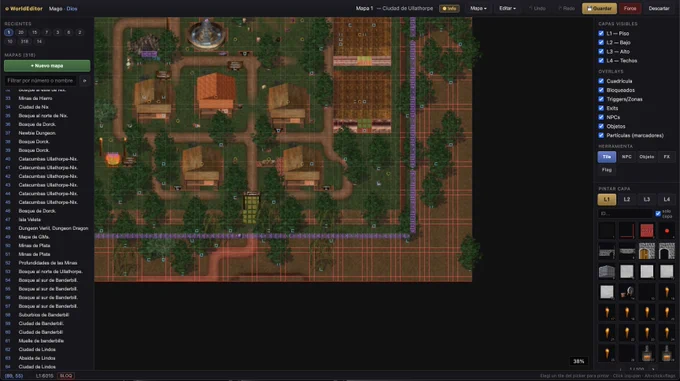Viewport: 680px width, 381px height.
Task: Switch paint layer to L2
Action: click(x=627, y=199)
